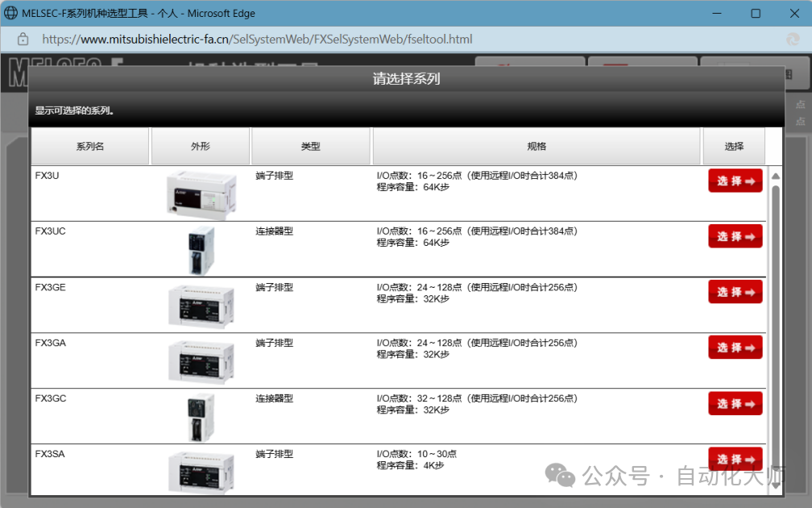Click 端子排型 type in FX3U row
The width and height of the screenshot is (812, 508).
(x=275, y=176)
